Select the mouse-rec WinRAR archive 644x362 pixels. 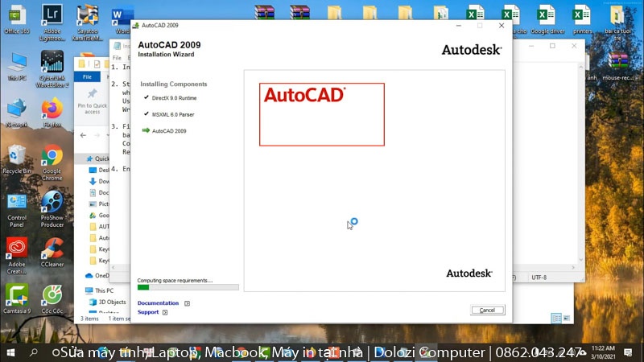[x=618, y=67]
